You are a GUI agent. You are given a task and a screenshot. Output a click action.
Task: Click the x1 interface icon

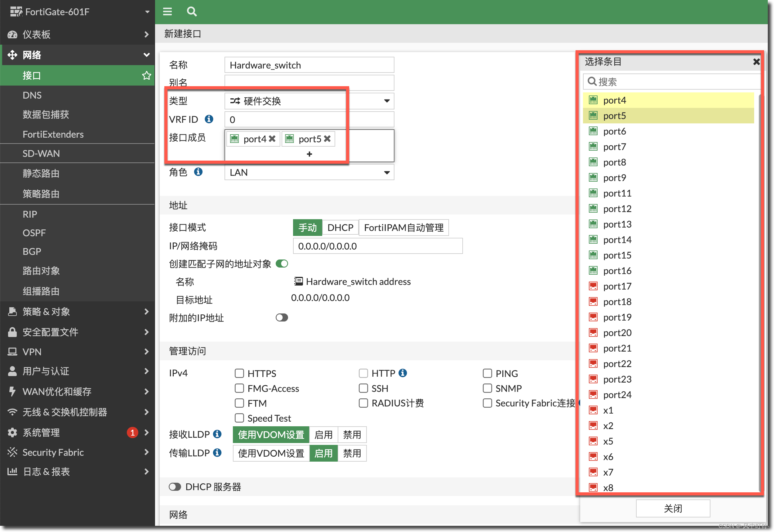(591, 410)
